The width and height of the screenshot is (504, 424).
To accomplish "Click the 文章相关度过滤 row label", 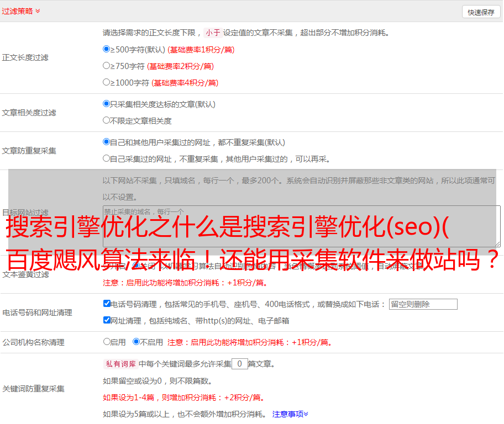I will coord(29,113).
